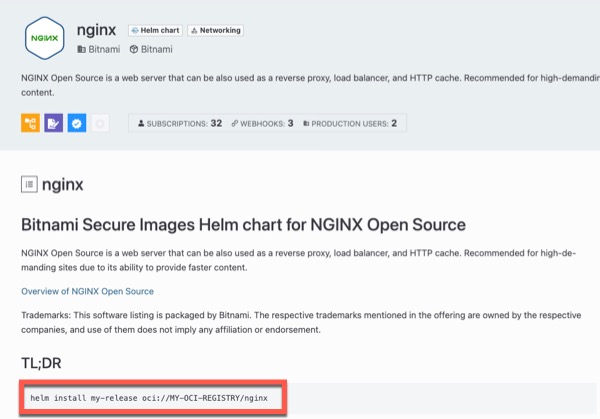Click the Webhooks count 3
The image size is (600, 419).
click(262, 123)
